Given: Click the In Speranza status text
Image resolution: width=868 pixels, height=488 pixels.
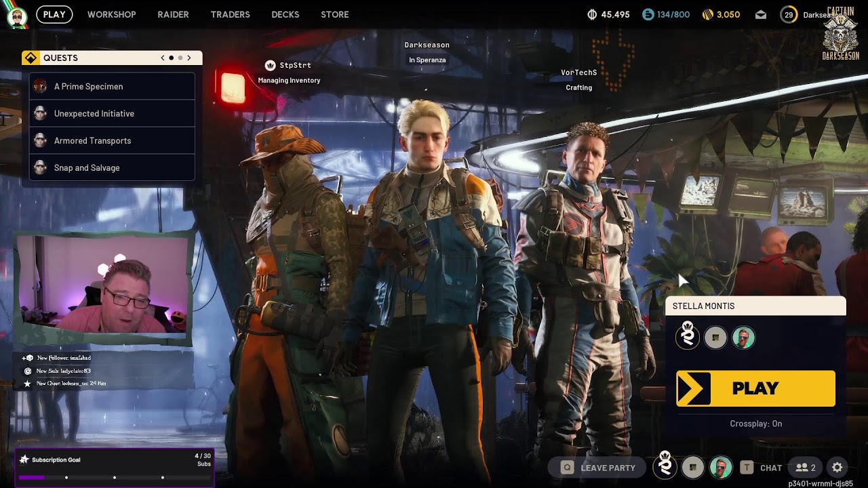Looking at the screenshot, I should pos(427,60).
